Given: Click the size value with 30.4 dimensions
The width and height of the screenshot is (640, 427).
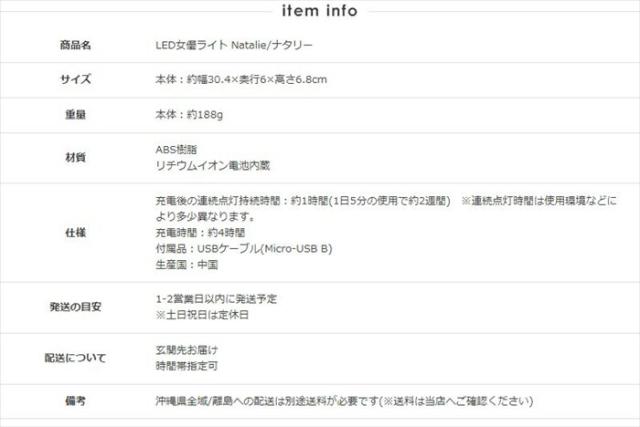Looking at the screenshot, I should coord(241,79).
